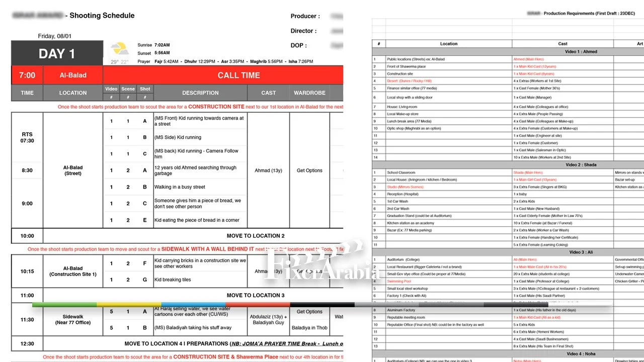Screen dimensions: 644x362
Task: Select '(MS Front) Kid running towards camera' description
Action: point(199,121)
